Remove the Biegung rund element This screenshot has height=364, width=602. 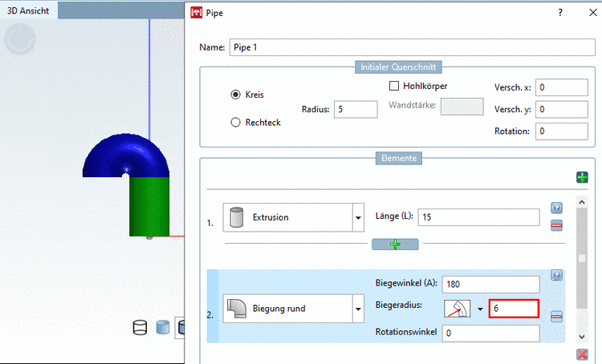(x=557, y=317)
